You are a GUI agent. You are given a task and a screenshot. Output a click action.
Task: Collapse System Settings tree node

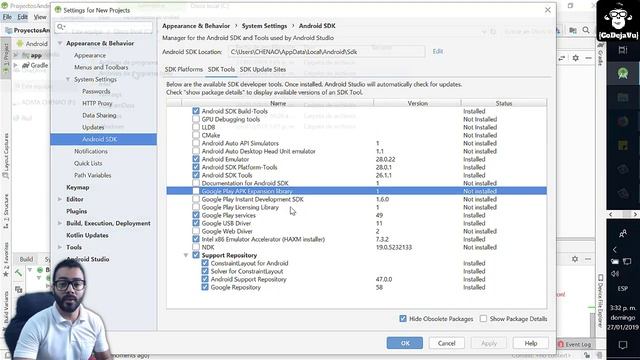[68, 79]
